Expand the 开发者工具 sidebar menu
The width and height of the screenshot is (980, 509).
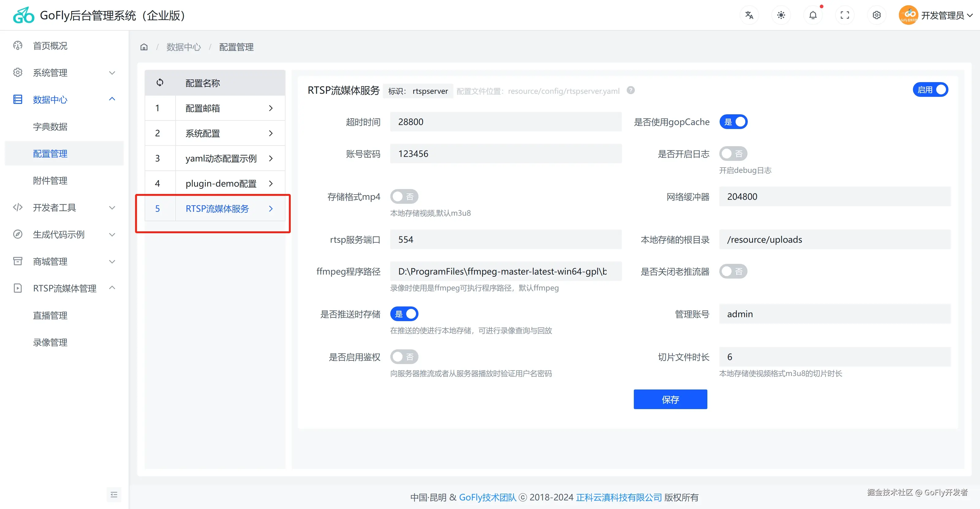click(64, 207)
